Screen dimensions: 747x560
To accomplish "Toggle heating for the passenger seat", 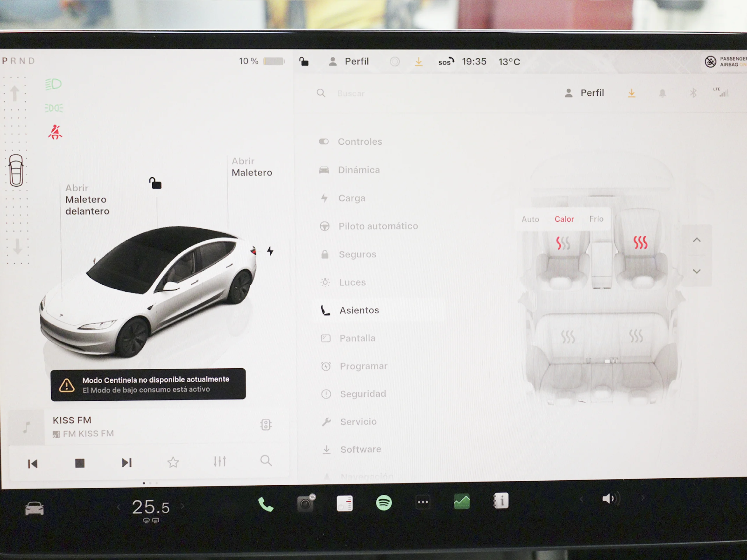I will coord(641,243).
